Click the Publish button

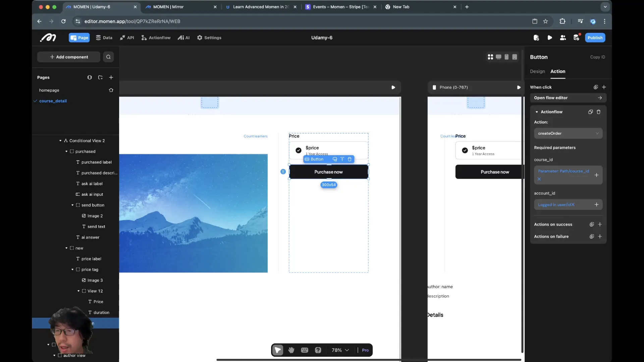pos(595,38)
